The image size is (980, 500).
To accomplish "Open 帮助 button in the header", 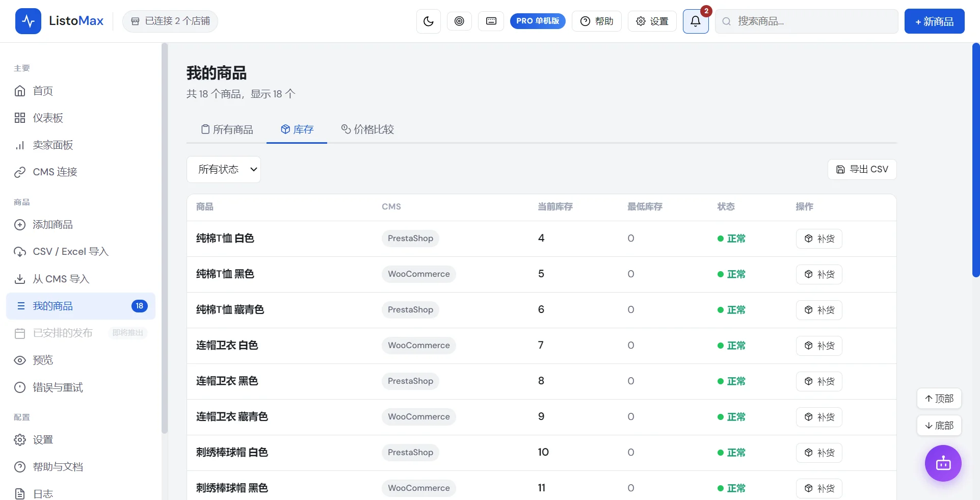I will click(x=596, y=21).
